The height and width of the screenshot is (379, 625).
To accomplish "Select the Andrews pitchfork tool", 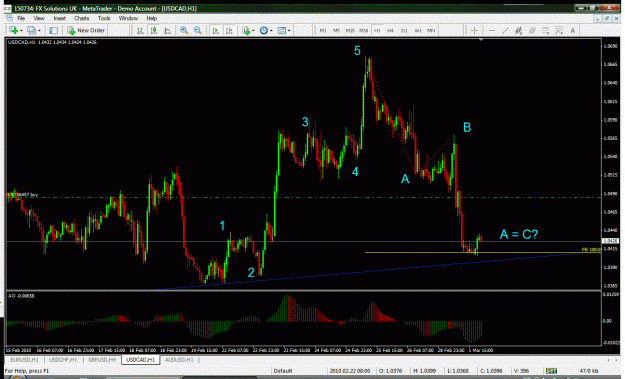I will click(x=532, y=30).
